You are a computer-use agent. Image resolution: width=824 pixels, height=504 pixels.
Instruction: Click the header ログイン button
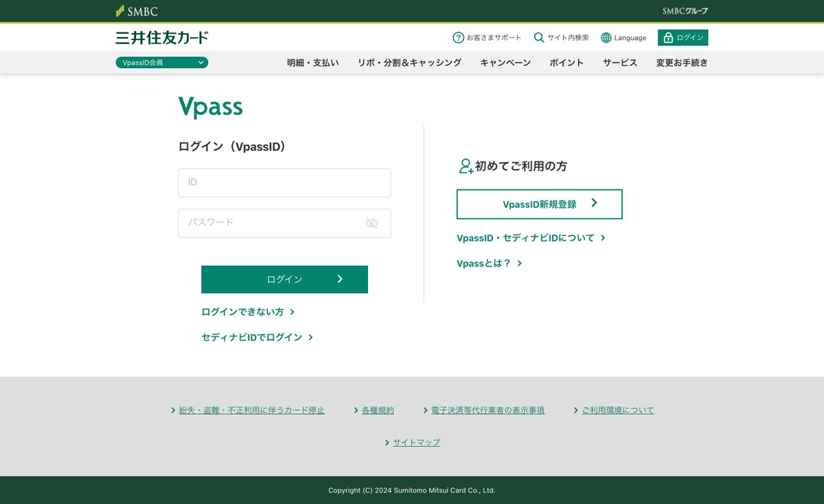(x=683, y=38)
